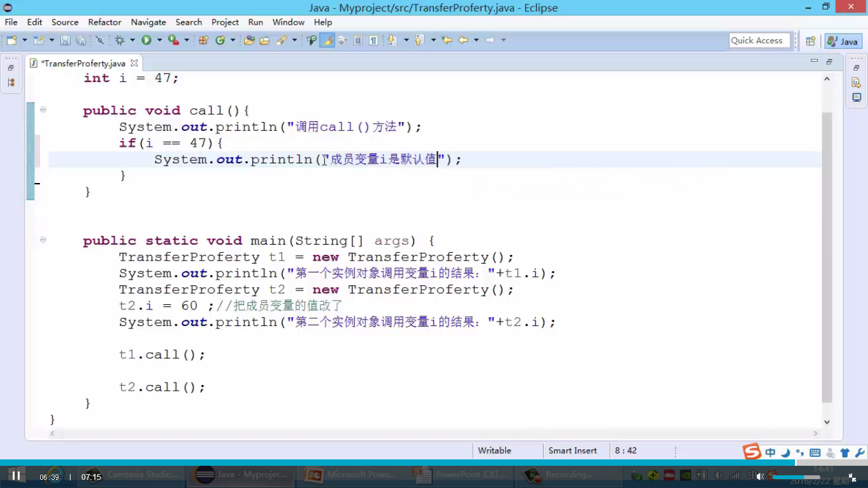The width and height of the screenshot is (868, 488).
Task: Click the Last Edit Location icon
Action: 447,40
